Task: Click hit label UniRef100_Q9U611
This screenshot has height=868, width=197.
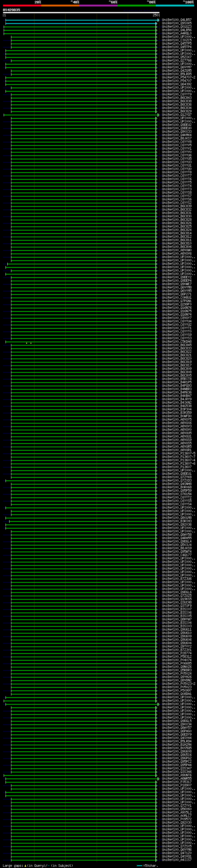Action: point(177,629)
